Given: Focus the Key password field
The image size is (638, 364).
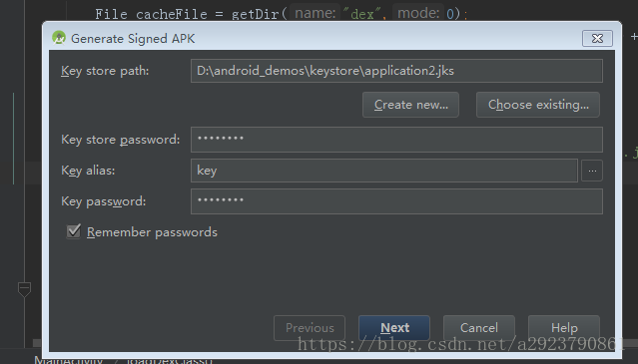Looking at the screenshot, I should (x=396, y=201).
